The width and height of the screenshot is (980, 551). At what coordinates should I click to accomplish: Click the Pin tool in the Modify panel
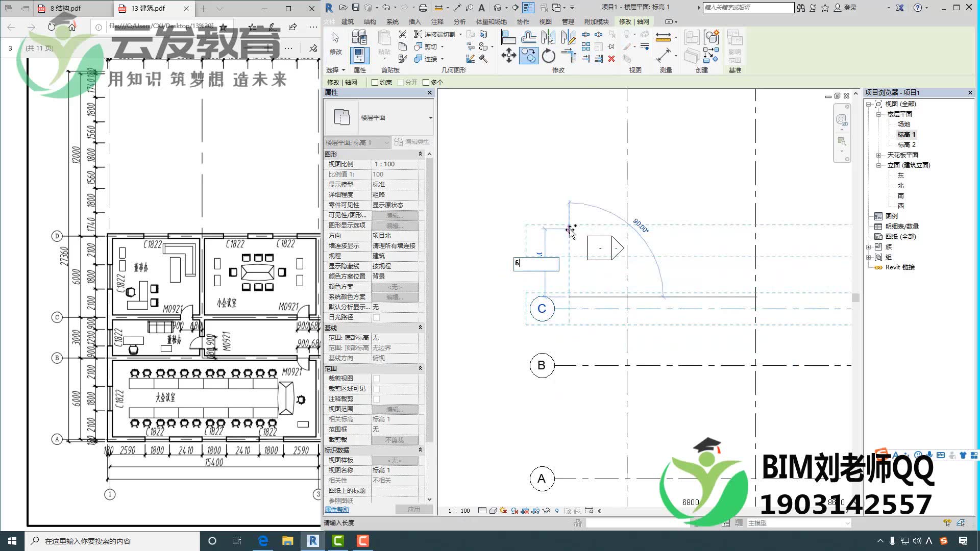point(611,46)
